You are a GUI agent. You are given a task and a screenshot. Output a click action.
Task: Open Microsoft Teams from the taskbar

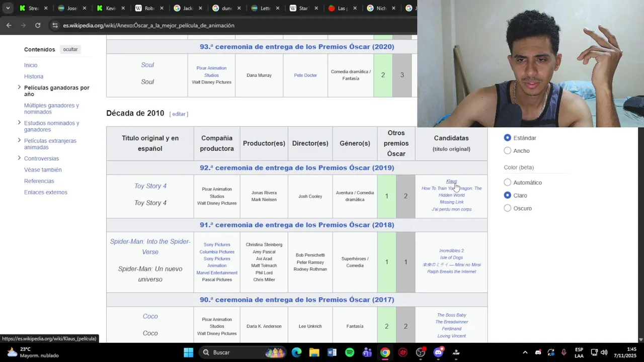tap(367, 352)
